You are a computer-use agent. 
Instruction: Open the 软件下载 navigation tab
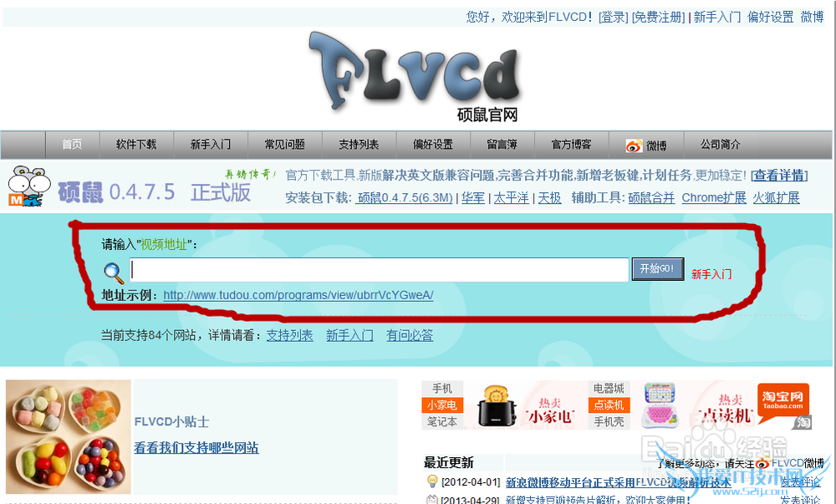136,145
